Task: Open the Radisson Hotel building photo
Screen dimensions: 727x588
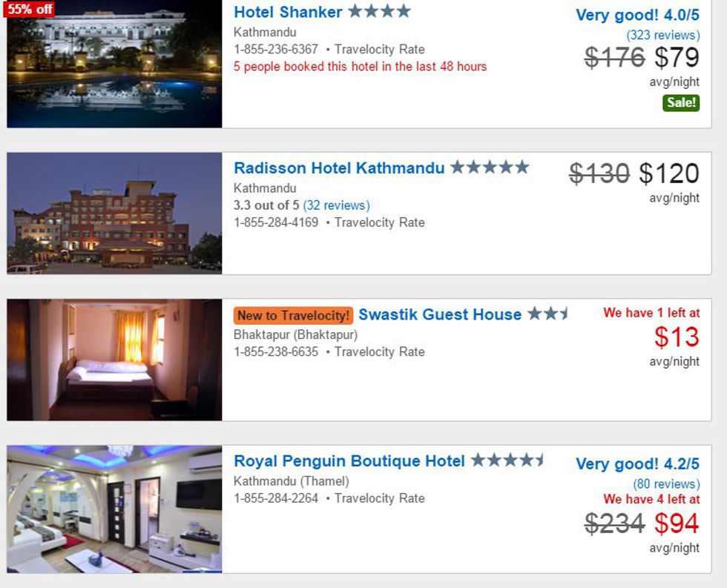Action: (114, 213)
